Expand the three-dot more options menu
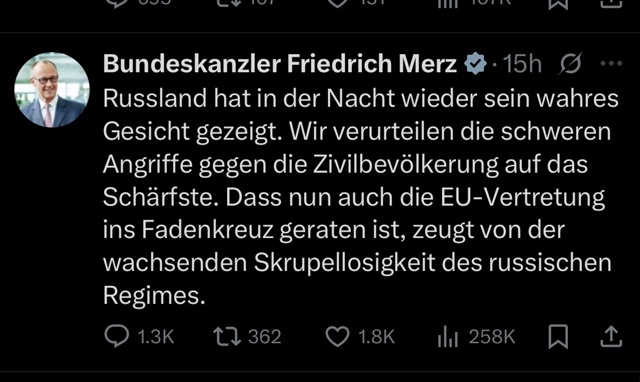 [611, 64]
